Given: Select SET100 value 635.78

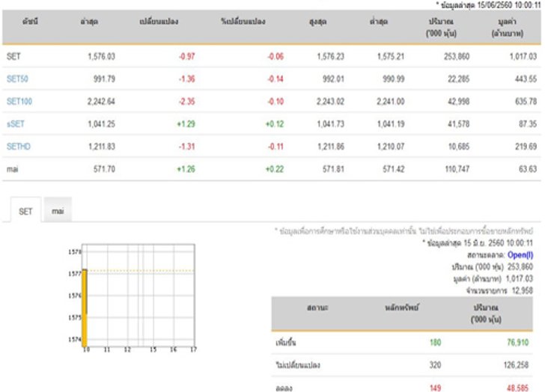Looking at the screenshot, I should point(526,102).
